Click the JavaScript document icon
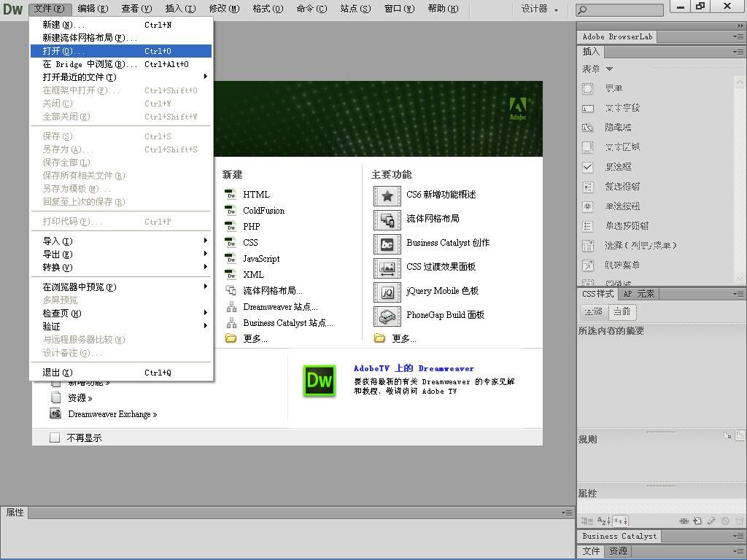 231,259
